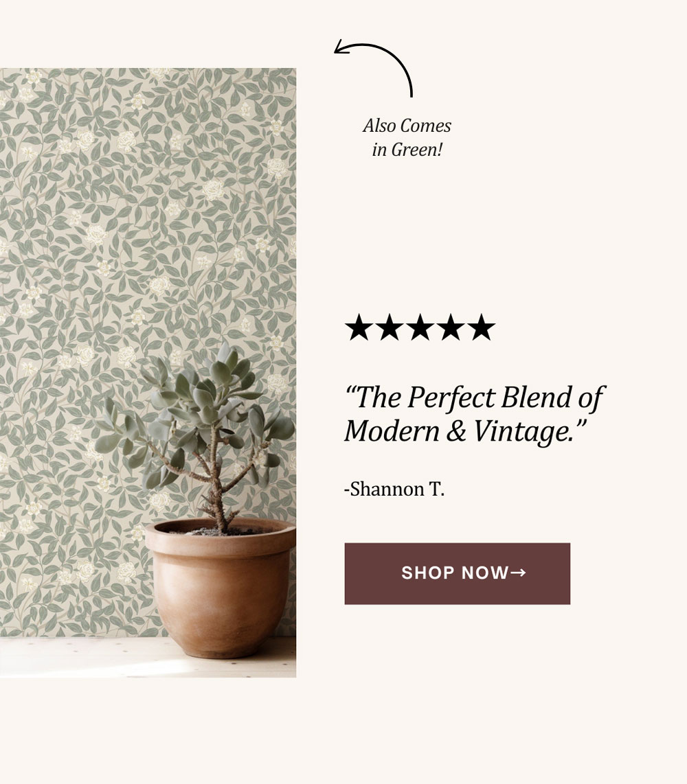This screenshot has height=784, width=687.
Task: Click the 'in Green!' caption text
Action: [x=407, y=150]
